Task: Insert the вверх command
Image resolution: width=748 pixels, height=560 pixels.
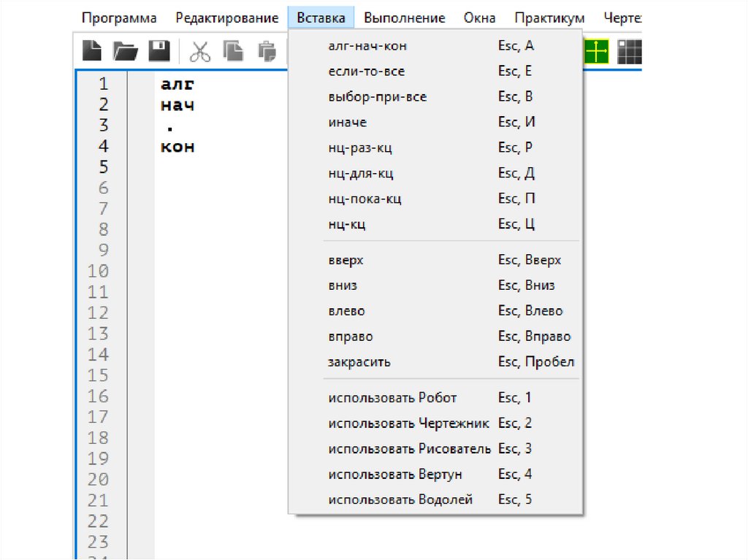Action: (435, 260)
